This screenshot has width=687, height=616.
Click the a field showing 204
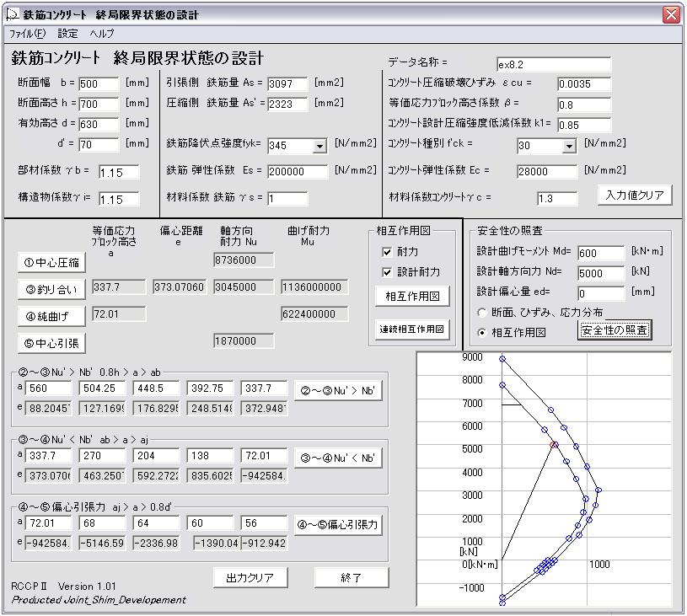pyautogui.click(x=156, y=456)
